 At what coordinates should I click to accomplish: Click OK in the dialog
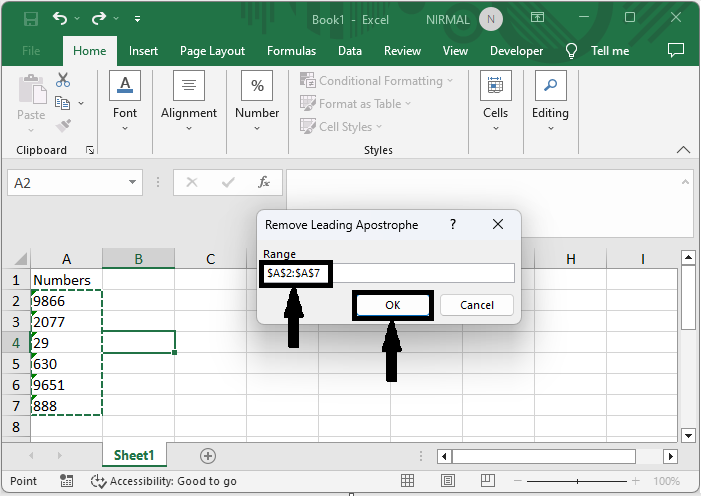393,305
